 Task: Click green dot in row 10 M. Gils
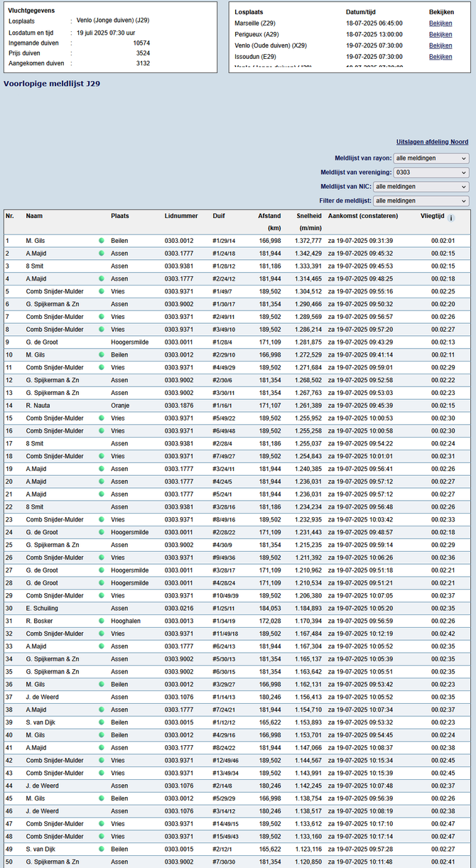(102, 354)
